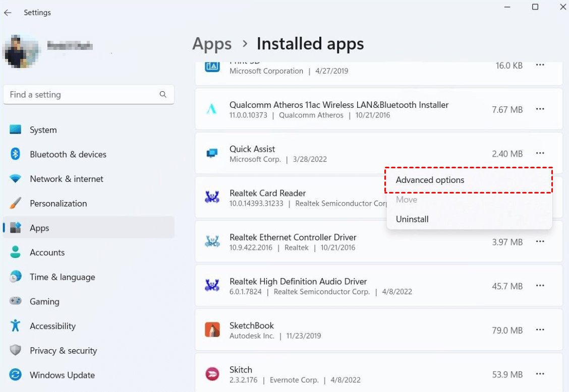Click the System icon in sidebar
The image size is (569, 392).
16,130
